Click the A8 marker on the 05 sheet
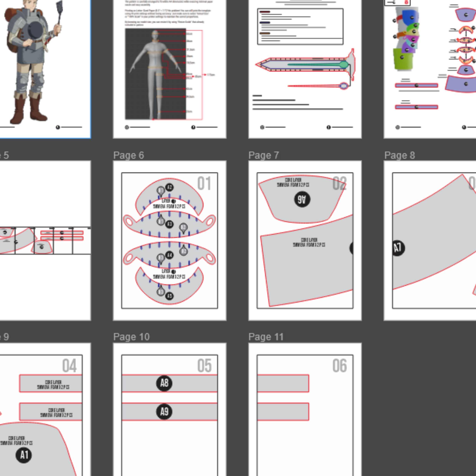This screenshot has width=476, height=476. (164, 383)
